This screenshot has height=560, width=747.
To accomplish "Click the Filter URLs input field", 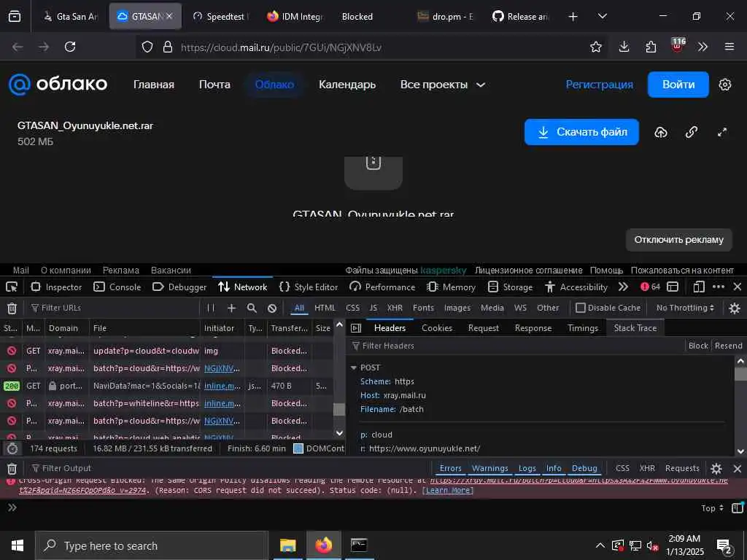I will [115, 308].
